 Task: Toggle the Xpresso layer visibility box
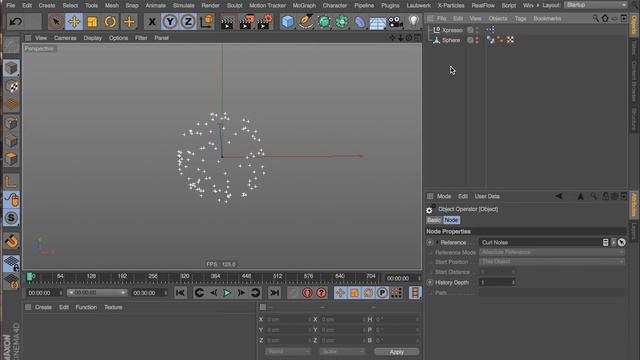pyautogui.click(x=470, y=30)
